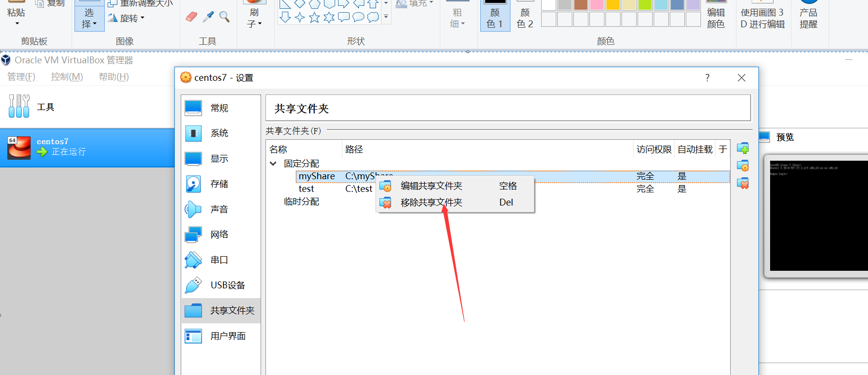The height and width of the screenshot is (375, 868).
Task: Pick the Color picker eyedropper tool
Action: pyautogui.click(x=208, y=17)
